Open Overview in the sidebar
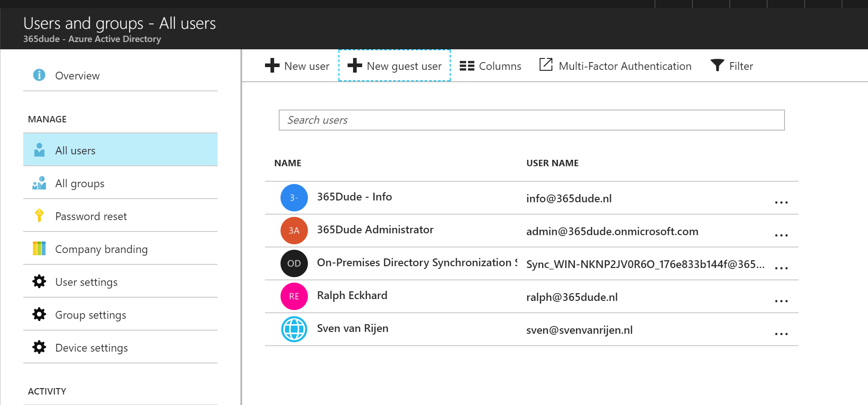 pyautogui.click(x=120, y=75)
